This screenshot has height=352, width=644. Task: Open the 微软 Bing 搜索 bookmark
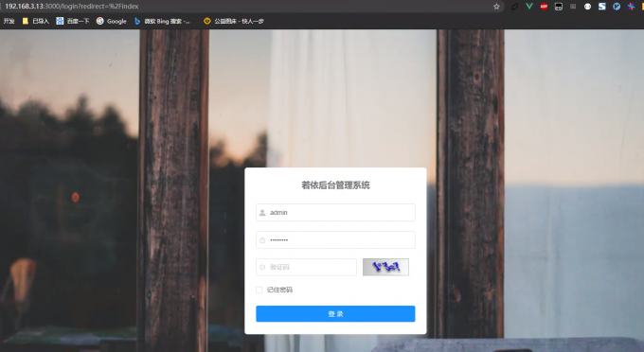coord(162,21)
